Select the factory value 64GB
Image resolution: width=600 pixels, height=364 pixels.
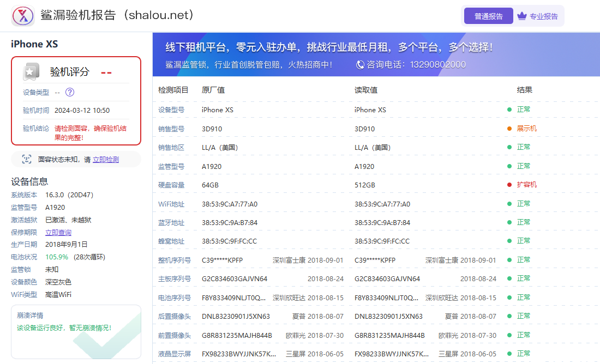210,185
